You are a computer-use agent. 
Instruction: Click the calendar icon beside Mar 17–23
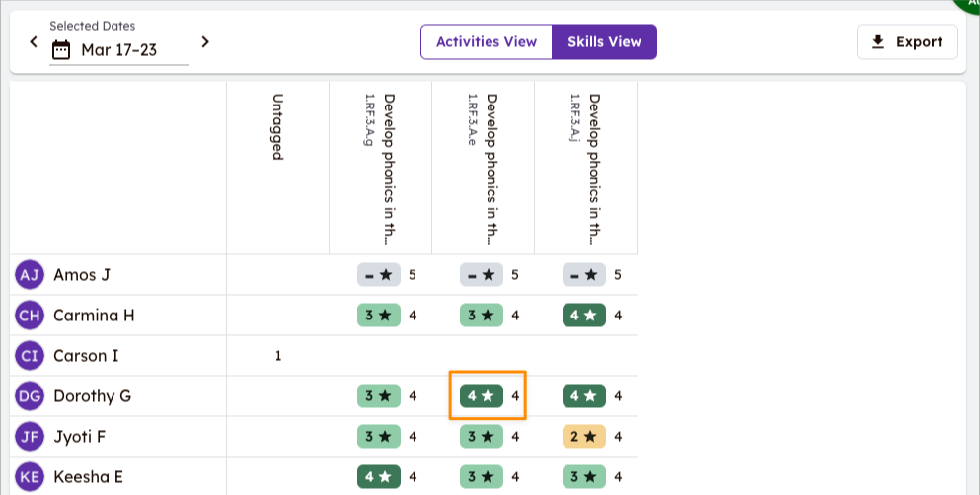(x=61, y=49)
